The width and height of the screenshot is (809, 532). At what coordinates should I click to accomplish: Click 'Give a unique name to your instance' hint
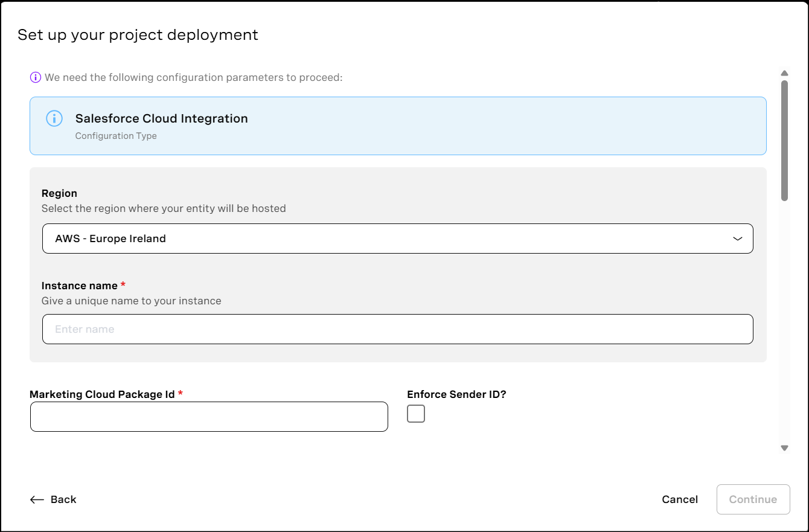pos(132,301)
